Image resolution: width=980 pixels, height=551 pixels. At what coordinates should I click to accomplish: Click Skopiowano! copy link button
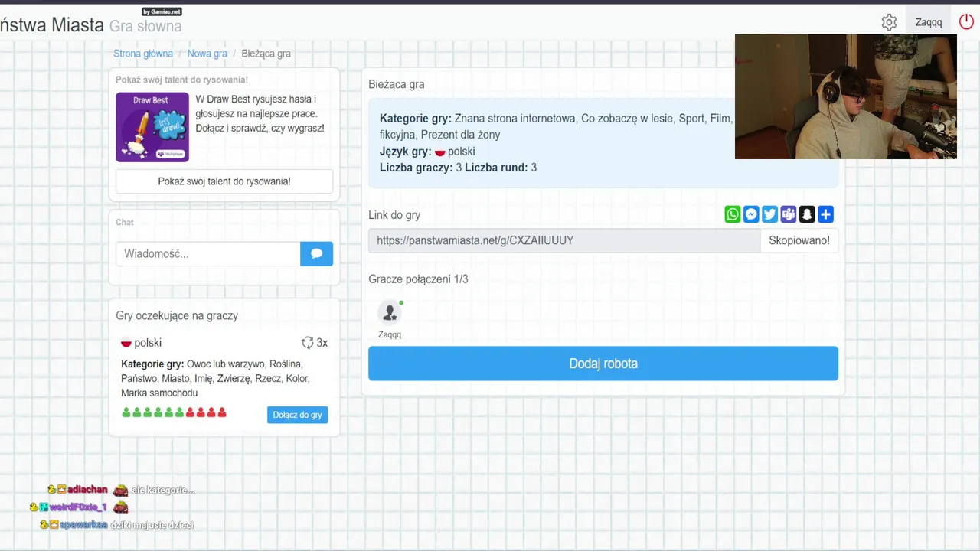click(x=799, y=240)
